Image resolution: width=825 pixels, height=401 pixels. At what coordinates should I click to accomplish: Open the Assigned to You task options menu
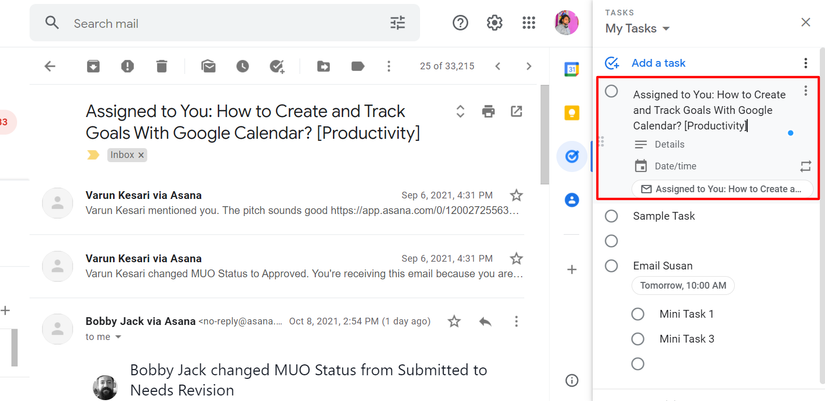click(805, 91)
